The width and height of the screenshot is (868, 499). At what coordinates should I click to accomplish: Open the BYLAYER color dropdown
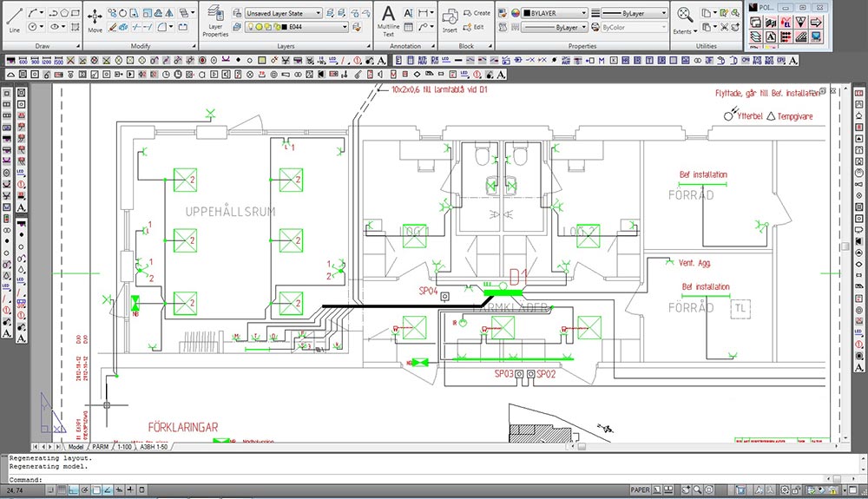556,13
